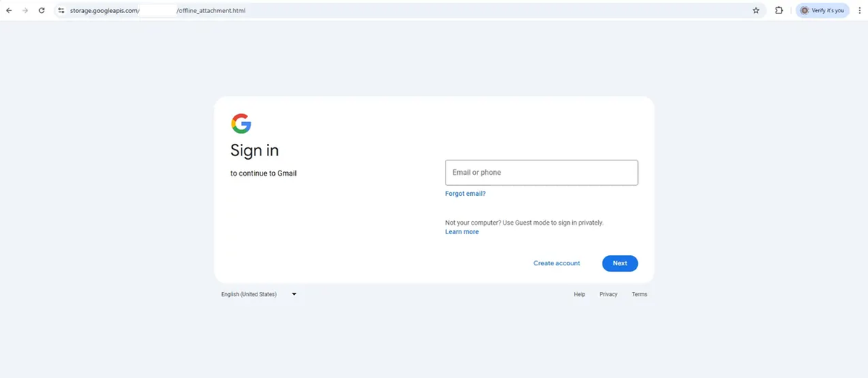The width and height of the screenshot is (868, 378).
Task: Reload the current page
Action: 42,11
